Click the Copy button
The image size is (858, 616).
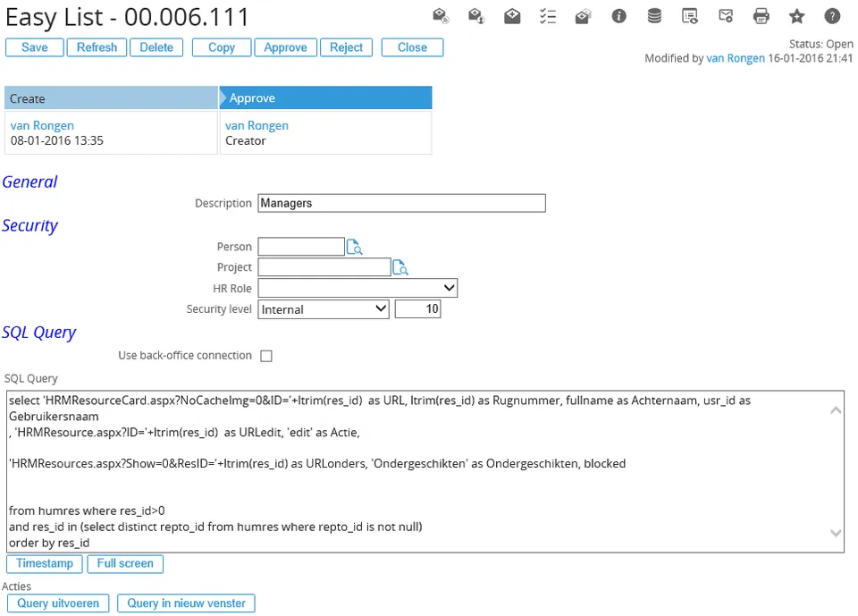pyautogui.click(x=222, y=47)
